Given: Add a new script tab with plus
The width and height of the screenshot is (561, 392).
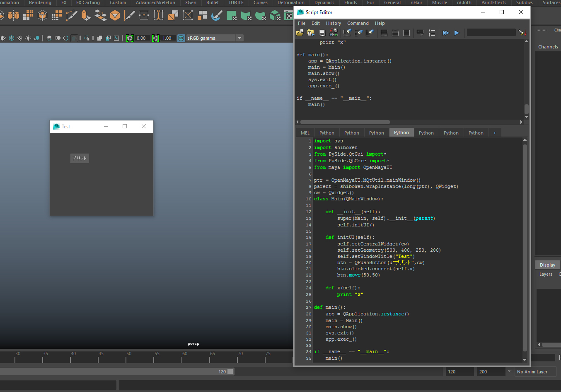Looking at the screenshot, I should tap(494, 133).
